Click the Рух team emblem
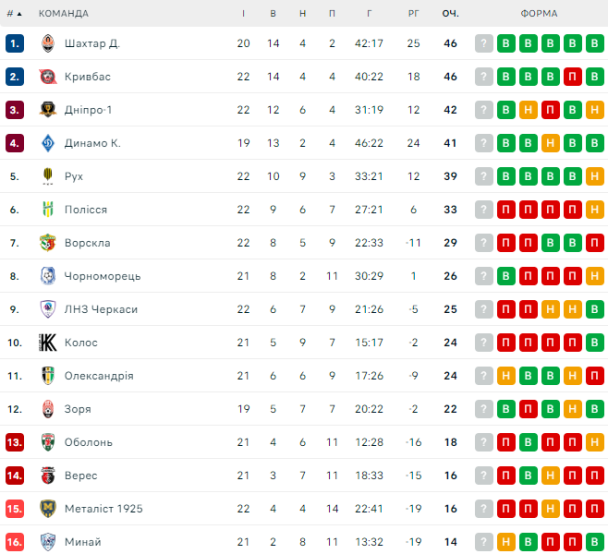The width and height of the screenshot is (608, 554). click(48, 176)
